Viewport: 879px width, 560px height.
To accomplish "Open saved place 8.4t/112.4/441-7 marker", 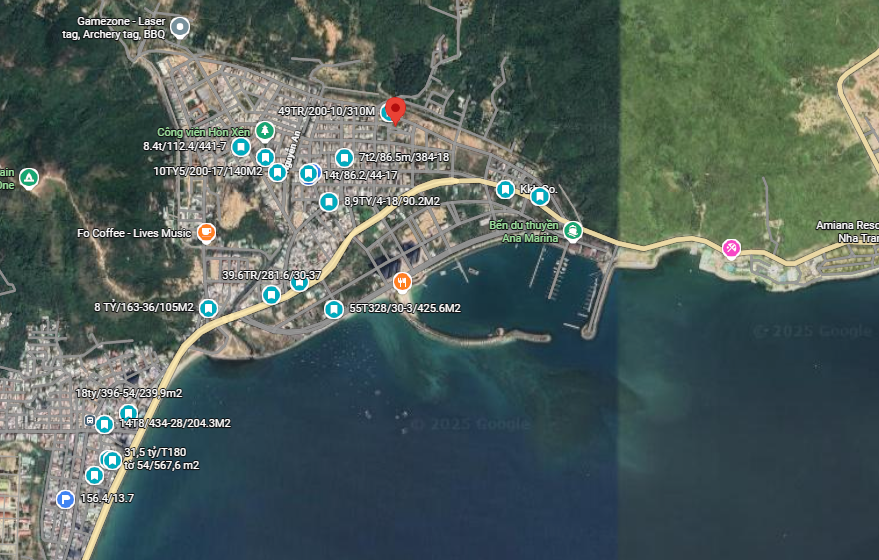I will point(241,147).
